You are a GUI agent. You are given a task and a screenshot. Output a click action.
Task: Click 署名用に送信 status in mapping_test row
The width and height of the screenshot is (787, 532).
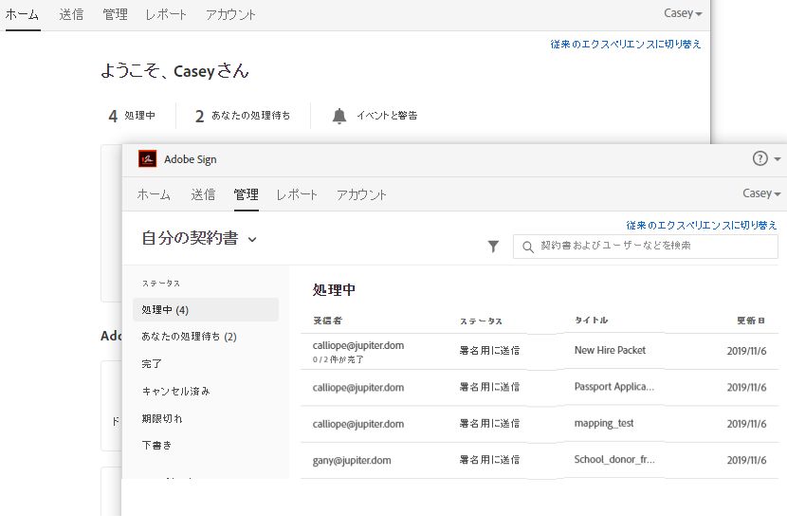point(489,424)
